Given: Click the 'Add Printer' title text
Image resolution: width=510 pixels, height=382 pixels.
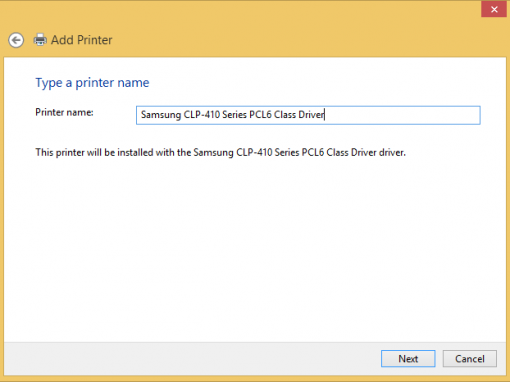Looking at the screenshot, I should pyautogui.click(x=82, y=40).
